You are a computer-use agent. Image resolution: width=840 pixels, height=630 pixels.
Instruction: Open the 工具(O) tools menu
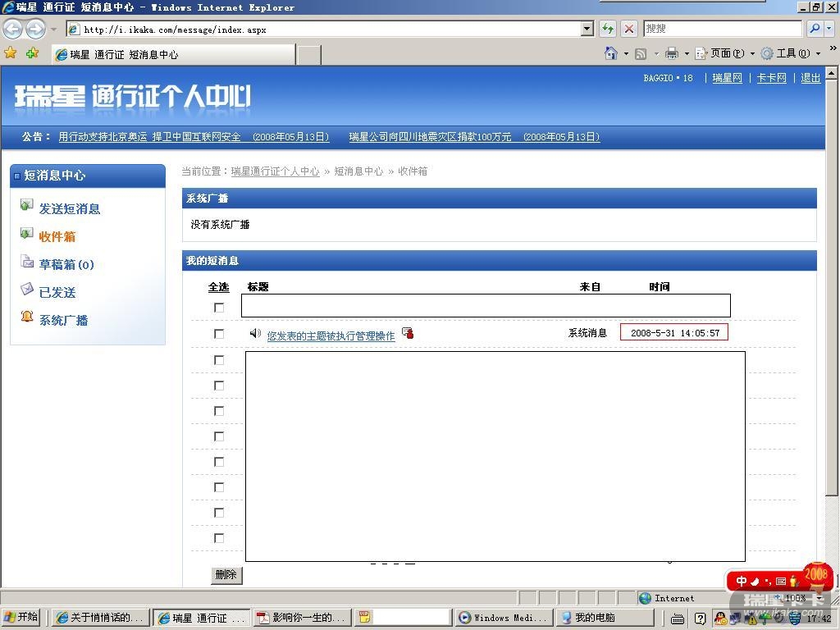pos(791,53)
